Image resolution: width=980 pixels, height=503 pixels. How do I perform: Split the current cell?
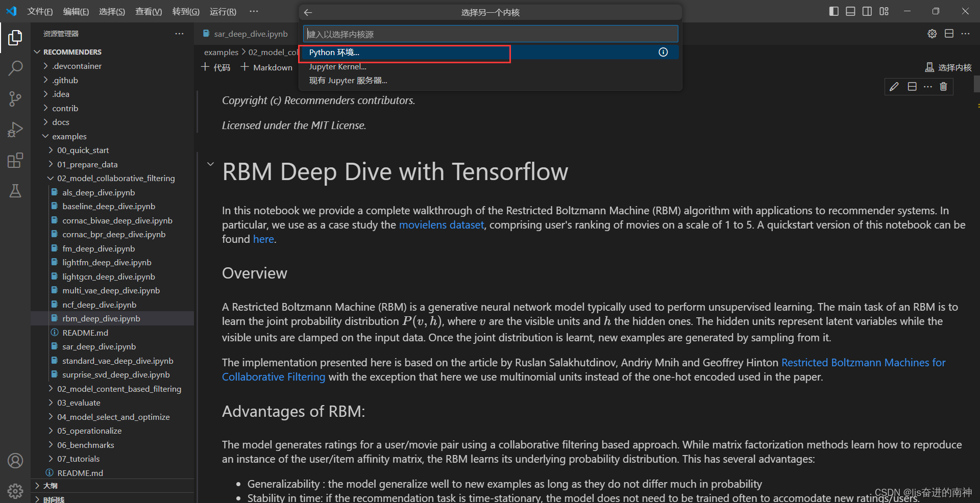[912, 87]
